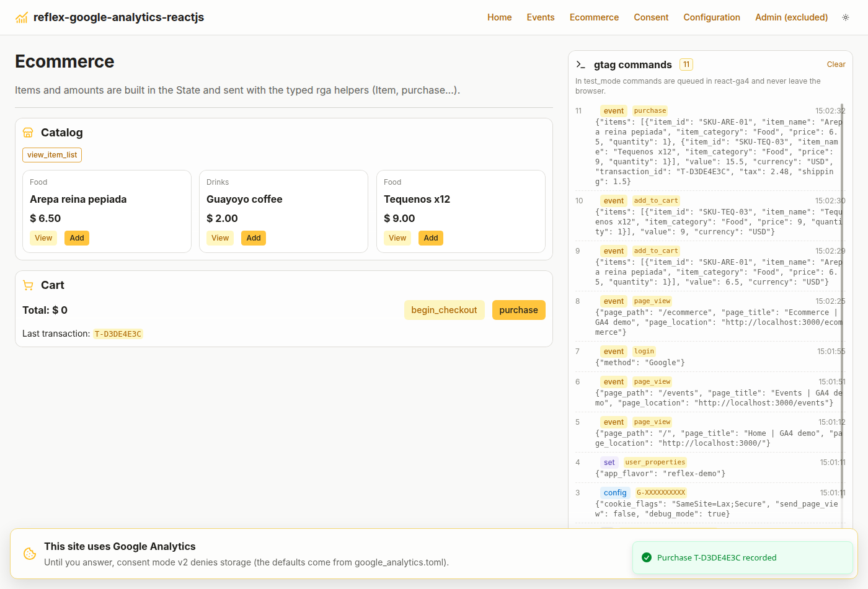868x589 pixels.
Task: Click the cookie icon in consent banner
Action: point(30,554)
